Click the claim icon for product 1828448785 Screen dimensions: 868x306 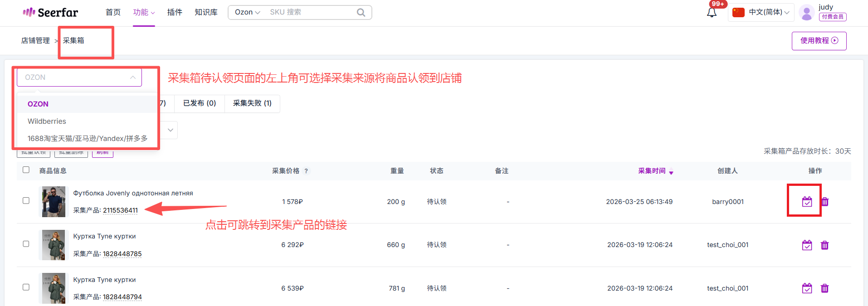[807, 245]
